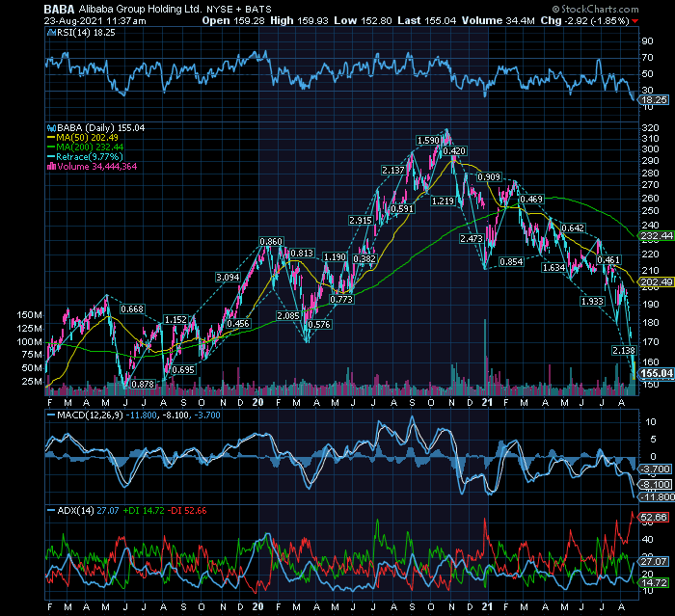Click the 23-Aug-2021 11:37 am timestamp
This screenshot has height=616, width=675.
click(95, 20)
